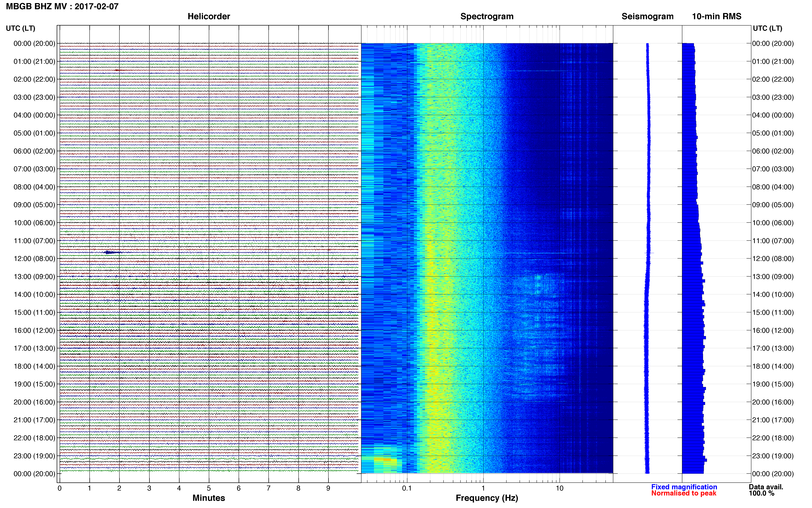Image resolution: width=812 pixels, height=508 pixels.
Task: Click right time label '01:00 (21:00)'
Action: [x=773, y=62]
